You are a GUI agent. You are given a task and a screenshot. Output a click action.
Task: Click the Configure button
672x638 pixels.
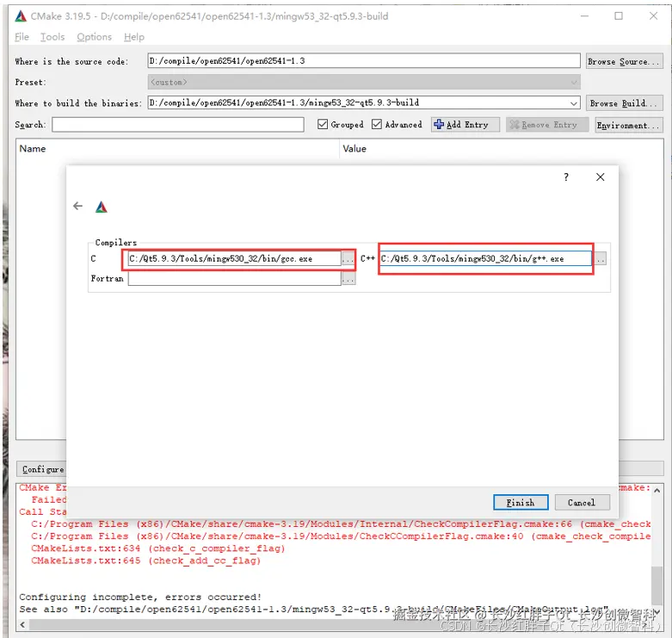coord(42,469)
